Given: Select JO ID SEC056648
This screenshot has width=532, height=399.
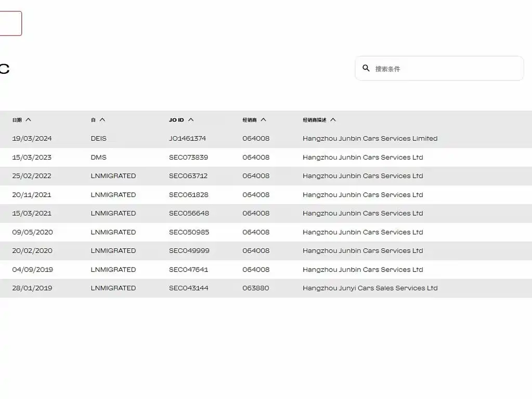Looking at the screenshot, I should pyautogui.click(x=189, y=213).
